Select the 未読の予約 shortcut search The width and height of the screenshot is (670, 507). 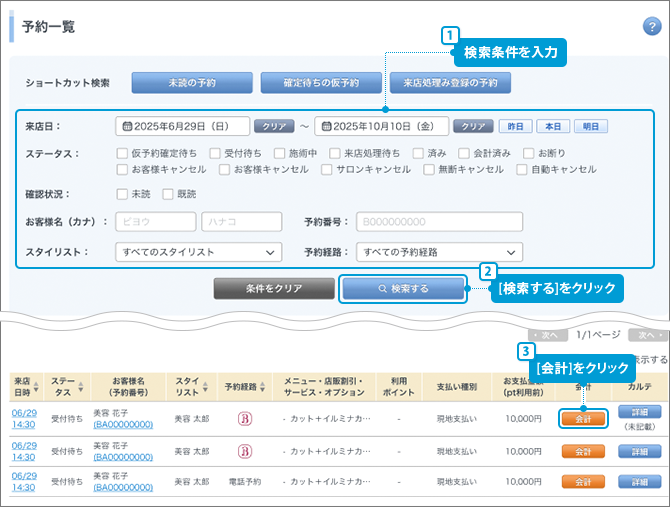coord(190,83)
